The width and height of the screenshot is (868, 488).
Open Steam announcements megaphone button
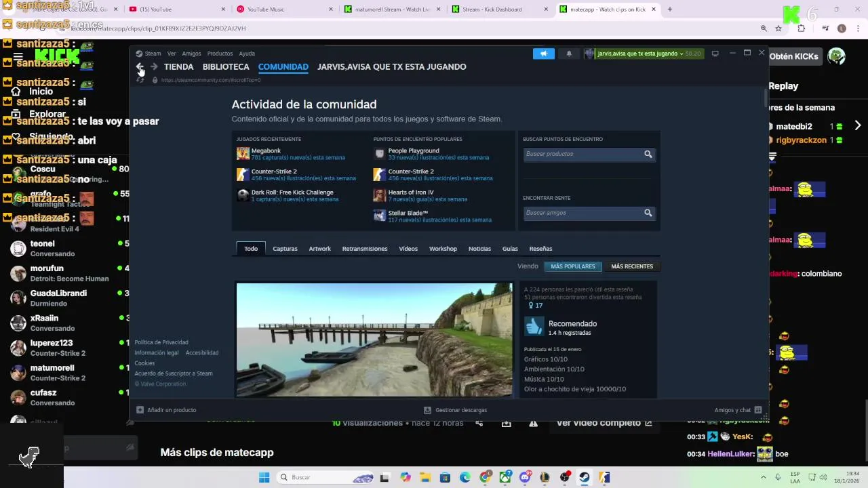(543, 54)
